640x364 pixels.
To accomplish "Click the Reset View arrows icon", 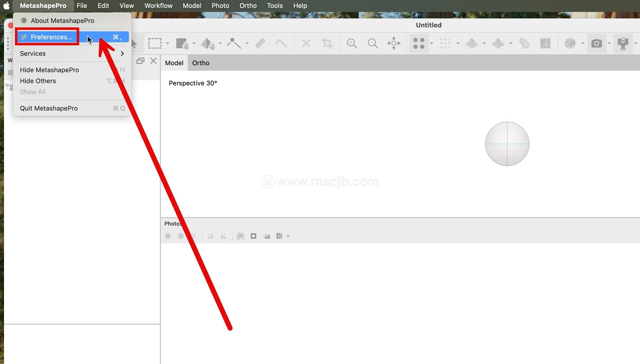I will point(394,43).
